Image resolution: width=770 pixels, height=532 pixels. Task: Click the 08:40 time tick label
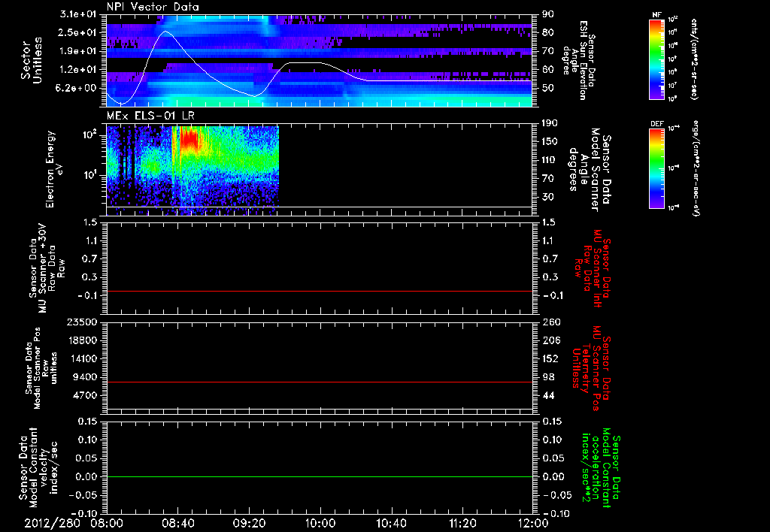pyautogui.click(x=177, y=524)
